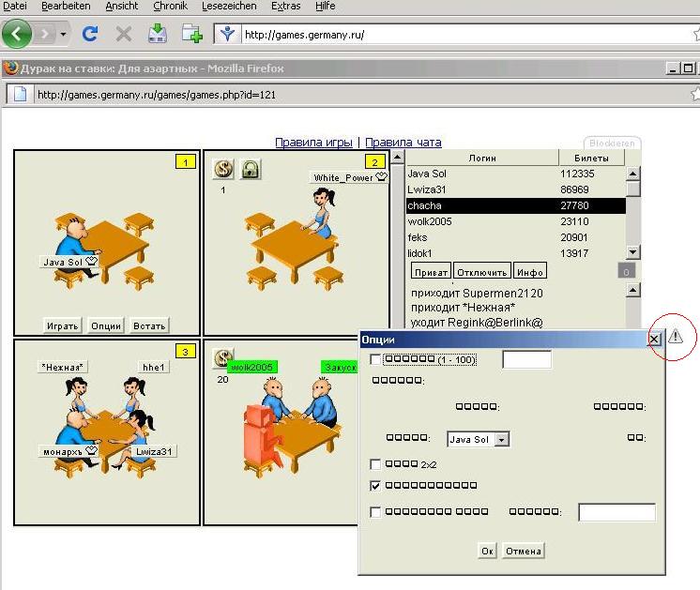Viewport: 700px width, 590px height.
Task: Open the Lesezeichen menu
Action: tap(231, 6)
